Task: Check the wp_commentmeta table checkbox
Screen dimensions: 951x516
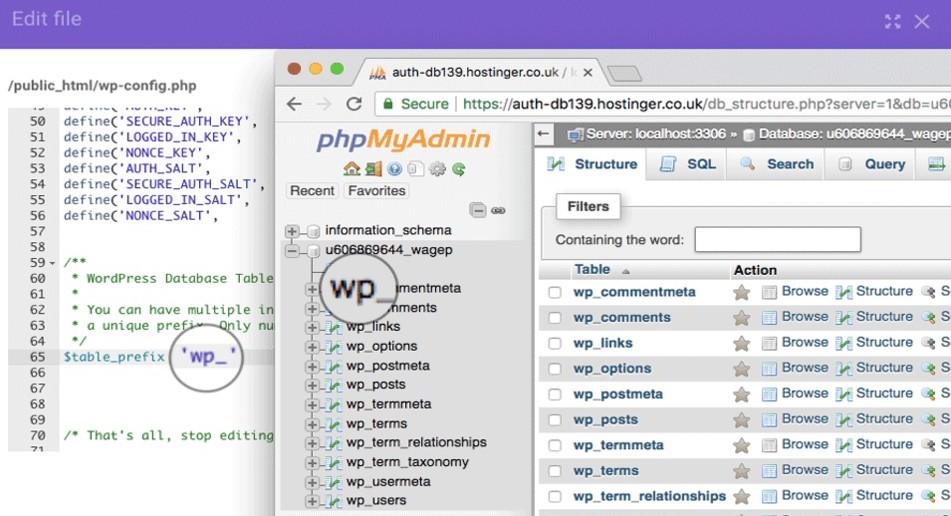Action: (x=555, y=292)
